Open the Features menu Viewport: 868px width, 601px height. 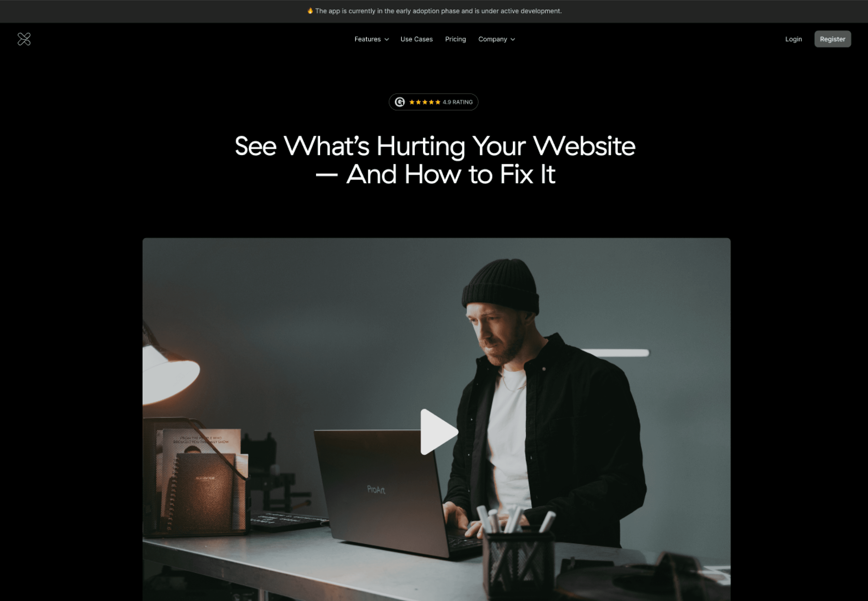(371, 39)
